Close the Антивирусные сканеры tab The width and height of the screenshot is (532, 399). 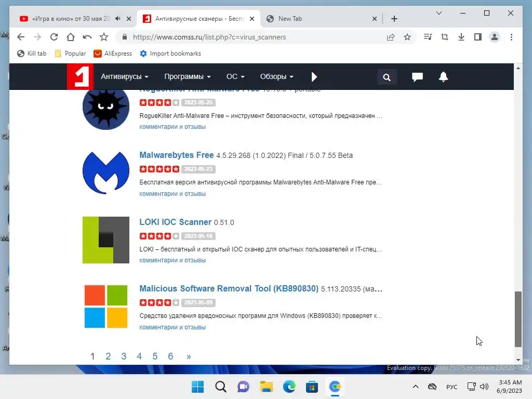coord(252,19)
